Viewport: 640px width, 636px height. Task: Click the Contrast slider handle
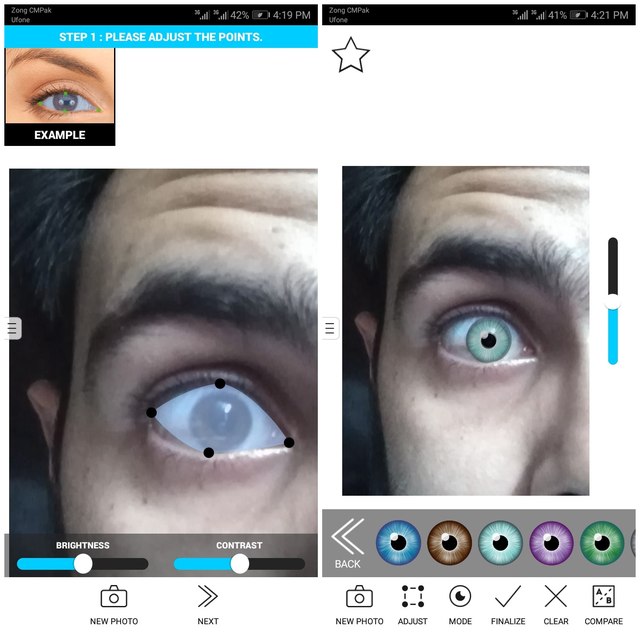tap(240, 564)
